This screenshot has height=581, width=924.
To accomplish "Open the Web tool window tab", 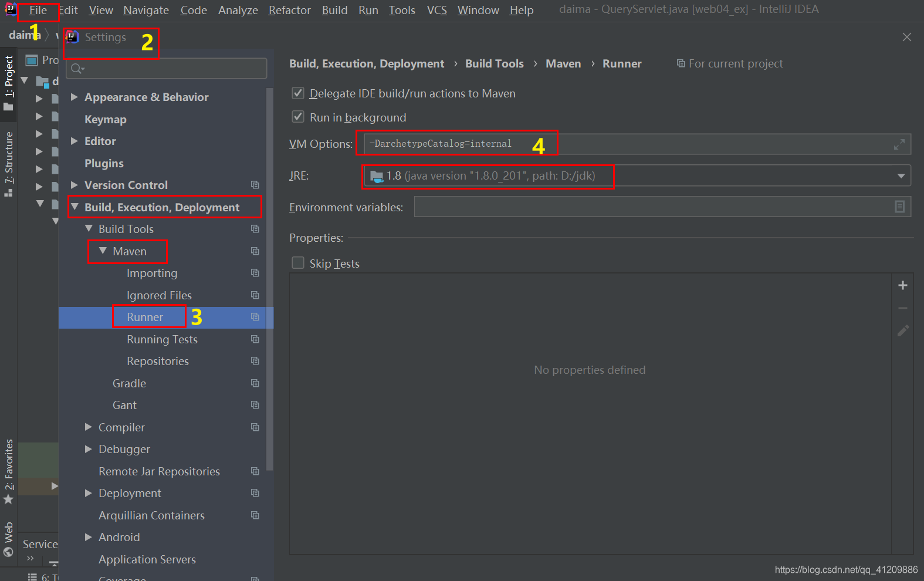I will click(8, 539).
